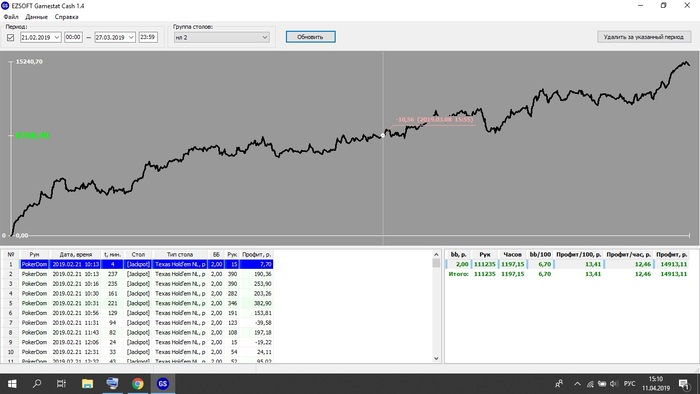Open the Справка menu
Screen dimensions: 700x394
pos(67,17)
